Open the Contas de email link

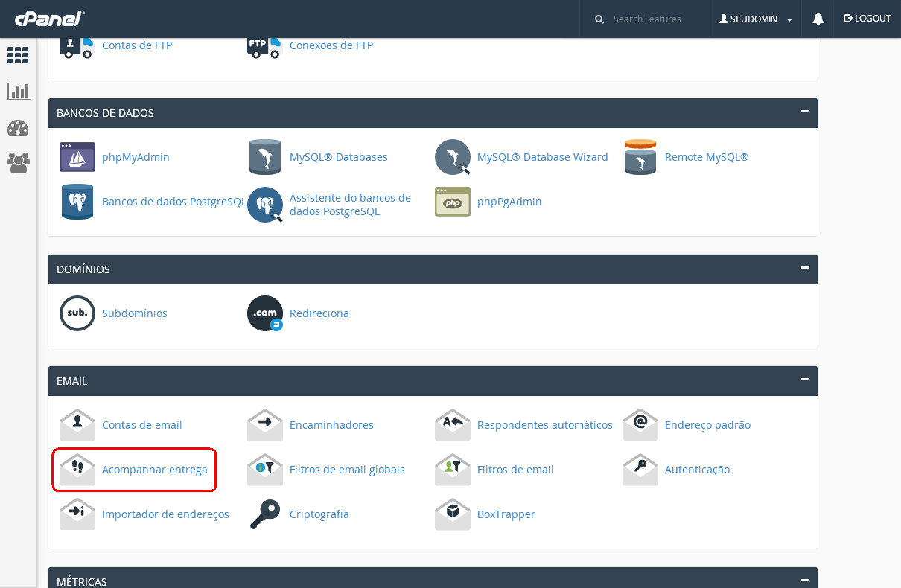pos(142,425)
